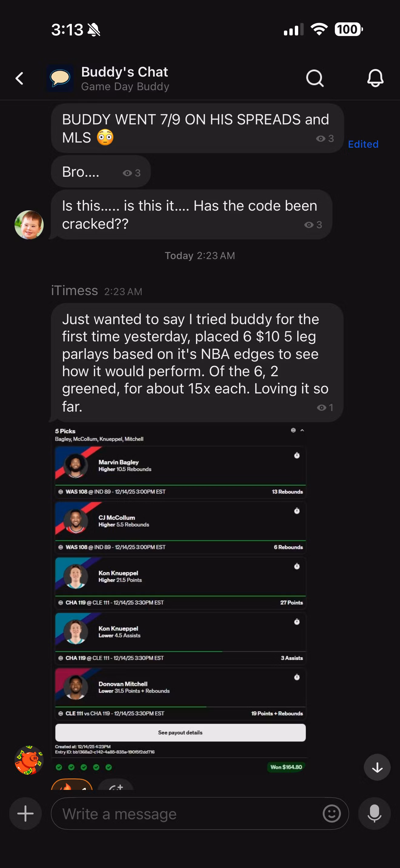Open the emoji picker in message field

click(332, 814)
